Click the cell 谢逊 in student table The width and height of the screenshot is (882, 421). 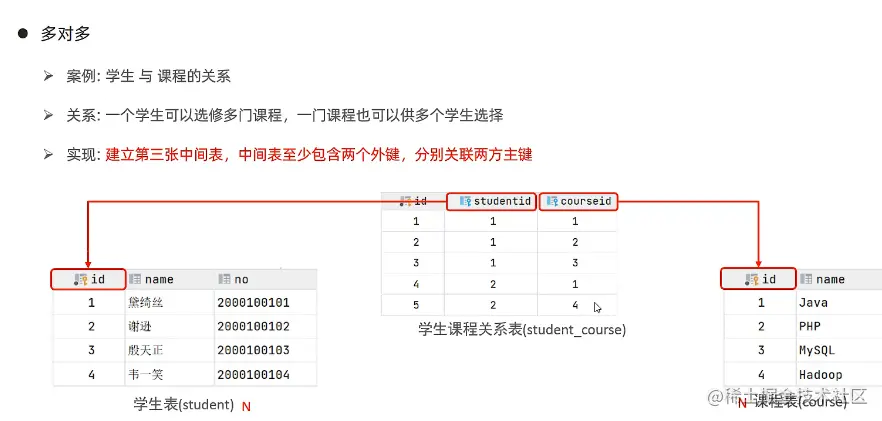(169, 326)
